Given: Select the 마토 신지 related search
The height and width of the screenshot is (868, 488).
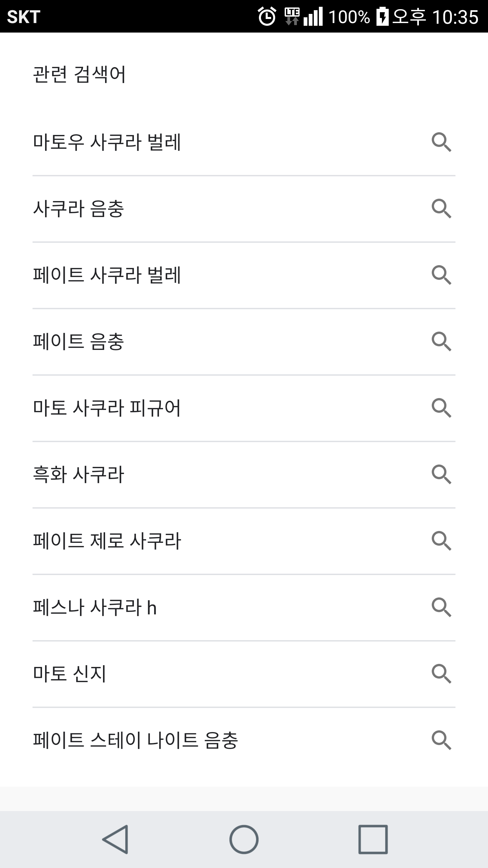Looking at the screenshot, I should (x=70, y=674).
